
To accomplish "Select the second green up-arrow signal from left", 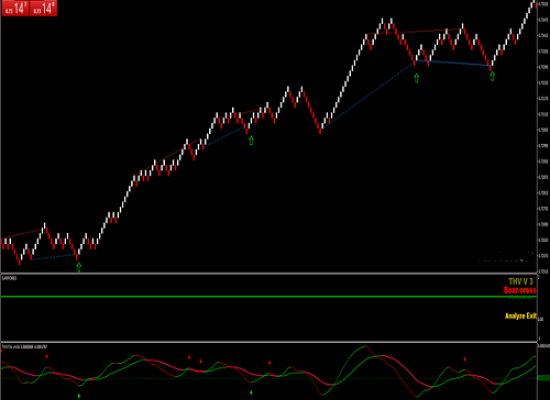I will pos(251,140).
